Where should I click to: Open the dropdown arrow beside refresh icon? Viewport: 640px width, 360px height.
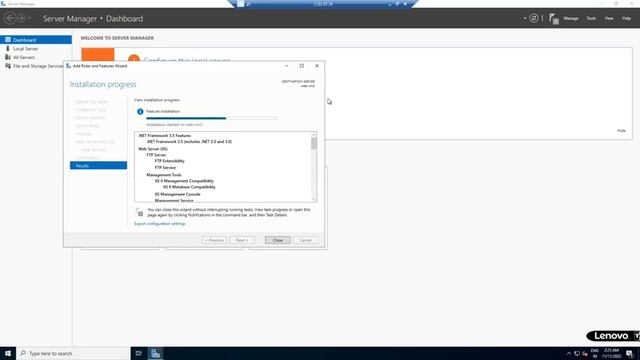525,18
